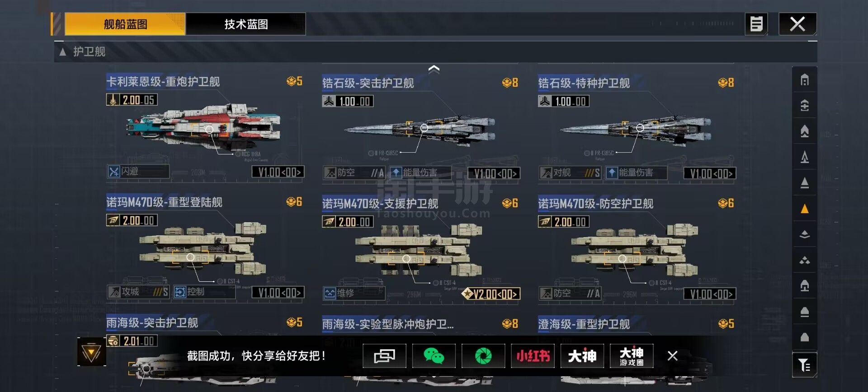This screenshot has width=868, height=392.
Task: Switch to the 舰船蓝图 tab
Action: (125, 24)
